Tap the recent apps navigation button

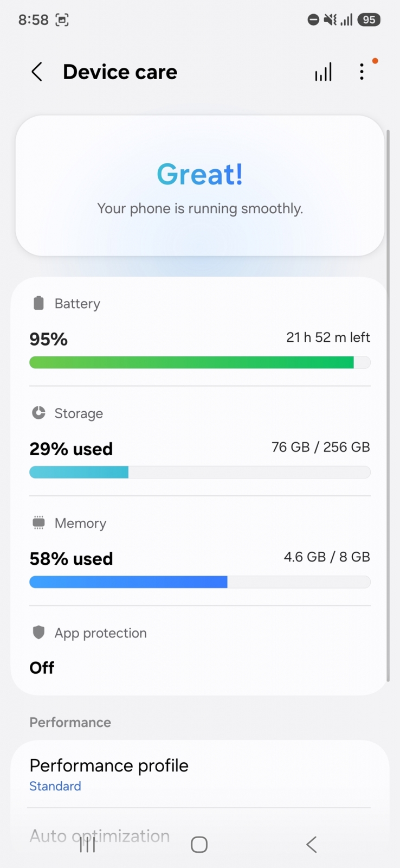87,844
